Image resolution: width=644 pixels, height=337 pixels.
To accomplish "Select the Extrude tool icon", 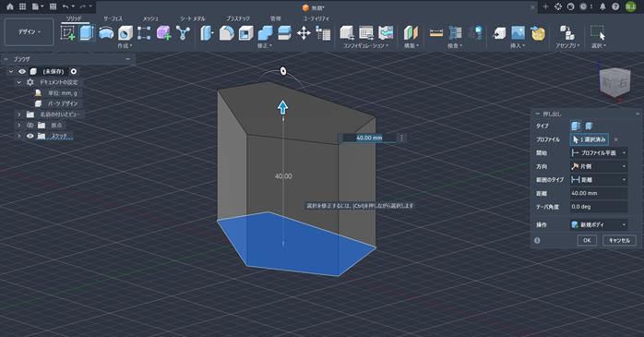I will pos(87,33).
